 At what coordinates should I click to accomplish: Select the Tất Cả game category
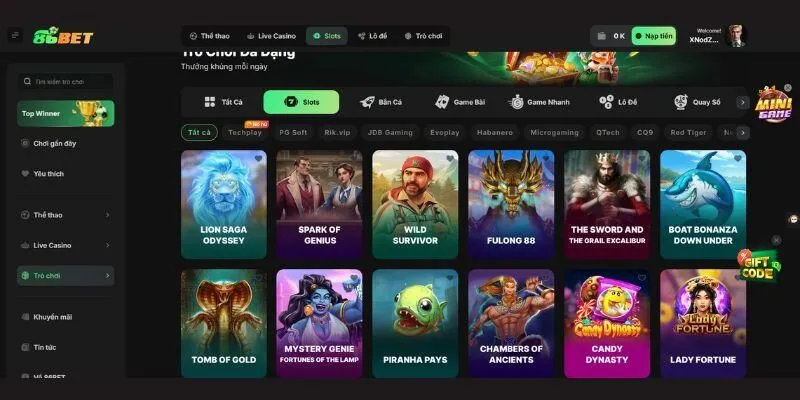pos(223,102)
